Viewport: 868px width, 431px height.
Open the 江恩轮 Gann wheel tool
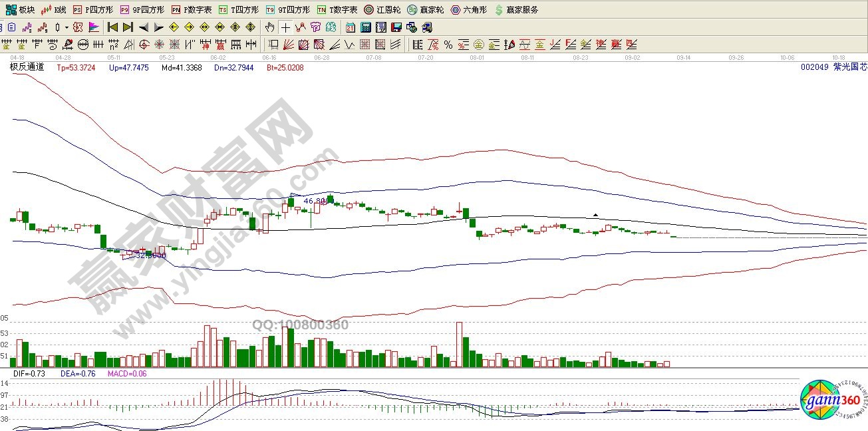(x=382, y=10)
